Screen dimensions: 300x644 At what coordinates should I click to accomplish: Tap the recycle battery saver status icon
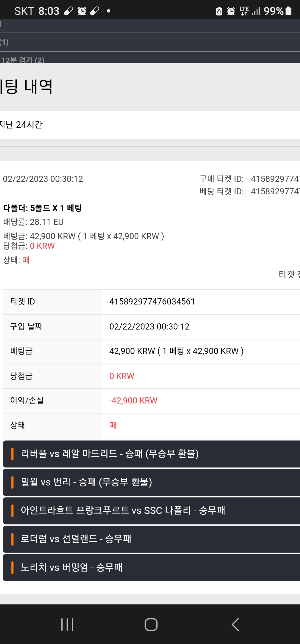[219, 11]
